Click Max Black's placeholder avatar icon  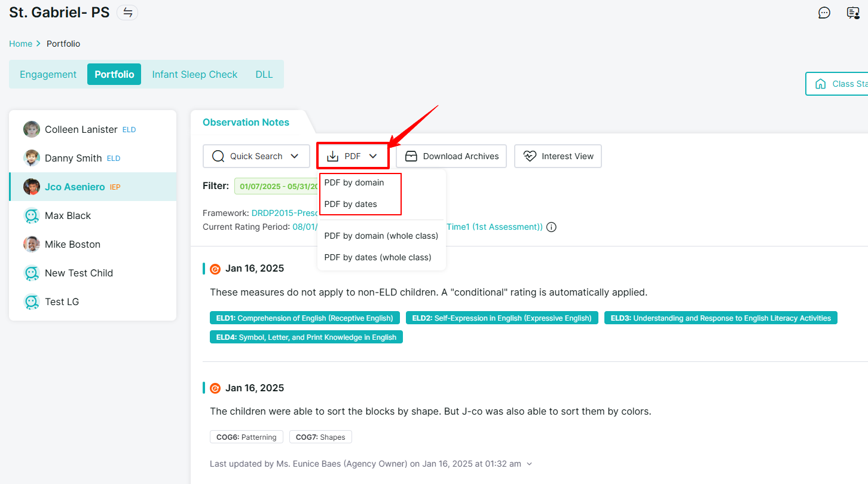[32, 215]
